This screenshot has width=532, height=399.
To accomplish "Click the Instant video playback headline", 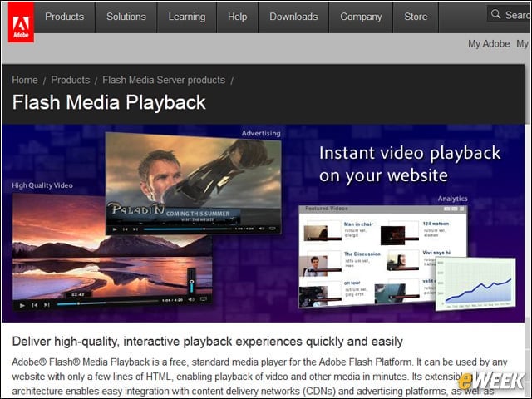I will (410, 165).
